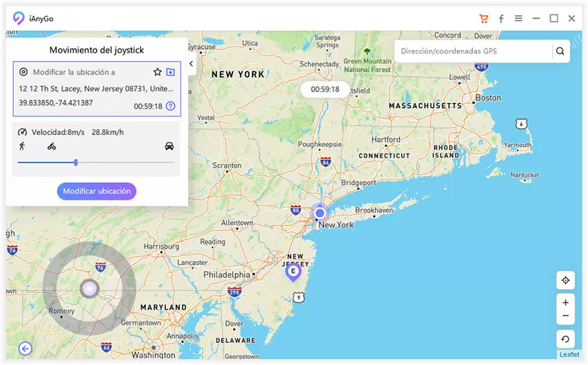Click the speed slider handle
588x365 pixels.
click(75, 162)
